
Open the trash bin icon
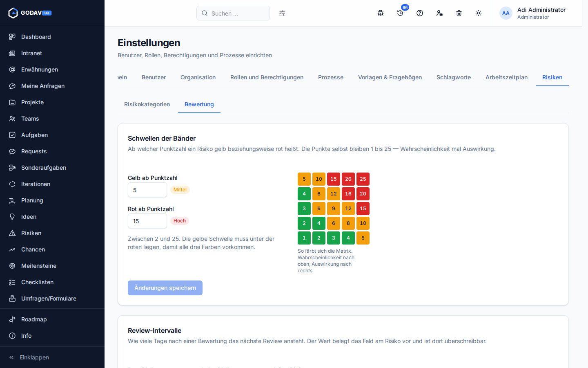(x=459, y=13)
